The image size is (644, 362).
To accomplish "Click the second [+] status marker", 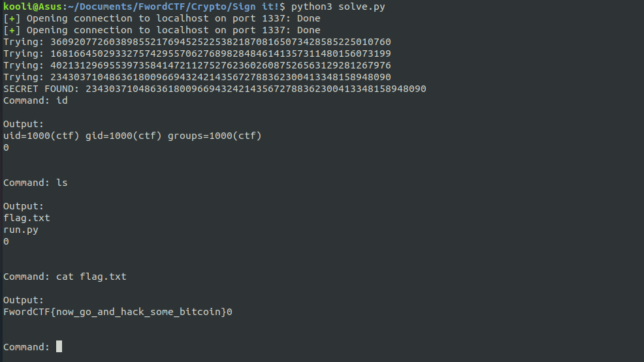I will pos(12,30).
